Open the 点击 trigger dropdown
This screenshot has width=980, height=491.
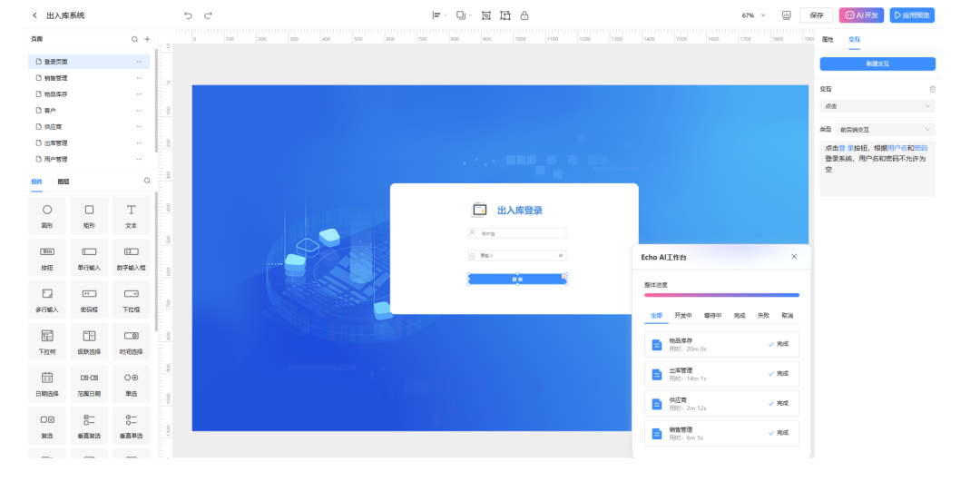pos(877,106)
